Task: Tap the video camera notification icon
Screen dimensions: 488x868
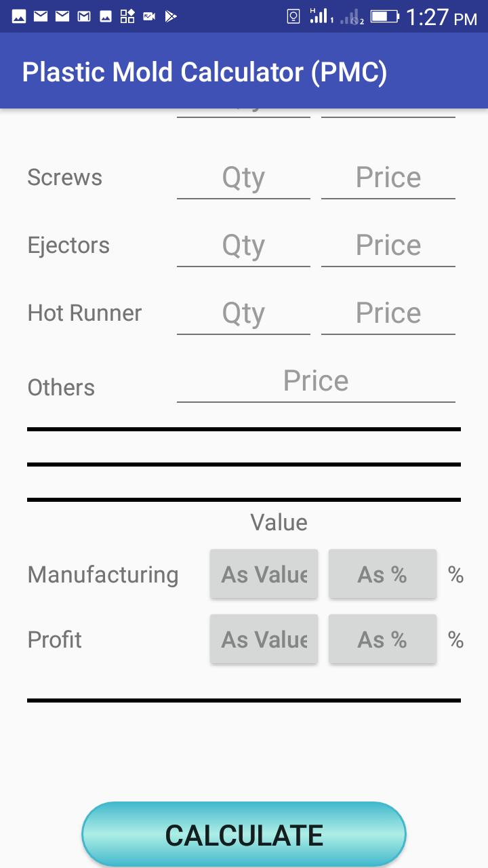Action: (x=149, y=16)
